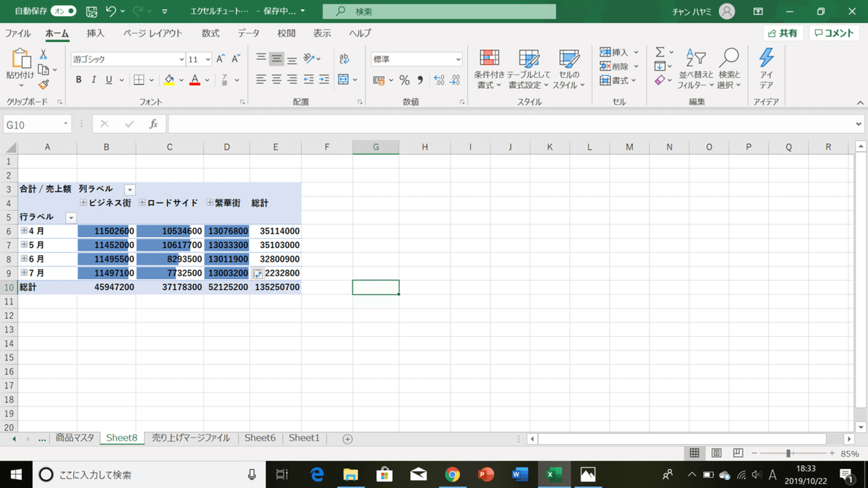Open Chrome from the taskbar
The image size is (868, 488).
[452, 474]
